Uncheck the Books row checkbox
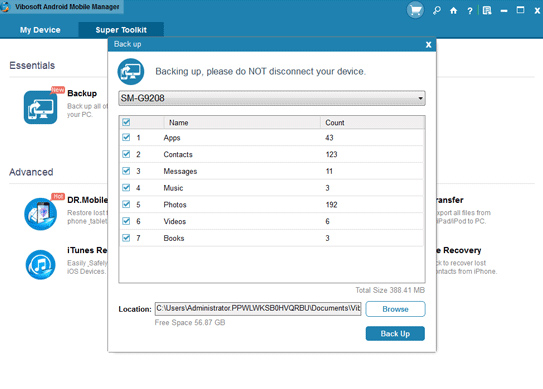The image size is (543, 389). pyautogui.click(x=126, y=238)
